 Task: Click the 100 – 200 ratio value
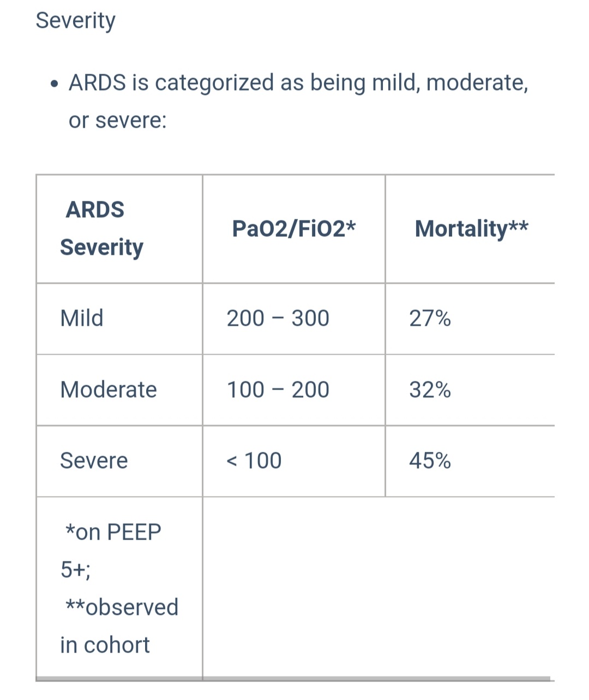pyautogui.click(x=278, y=390)
